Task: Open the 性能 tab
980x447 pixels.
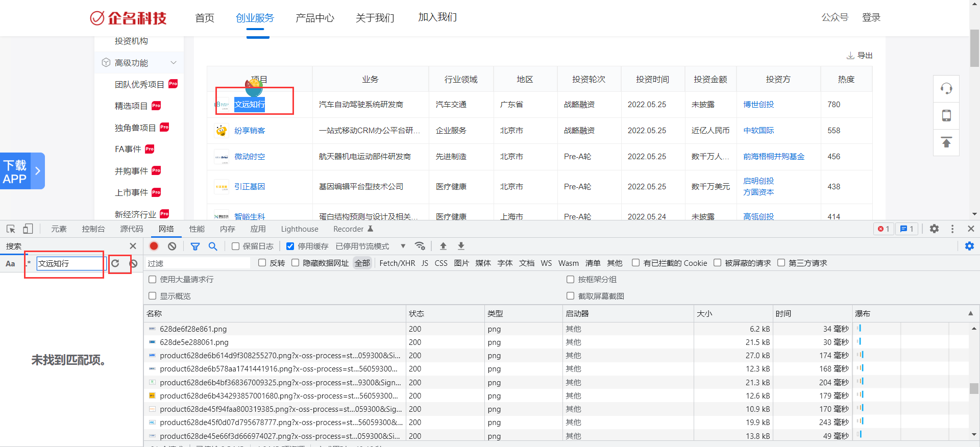Action: 197,229
